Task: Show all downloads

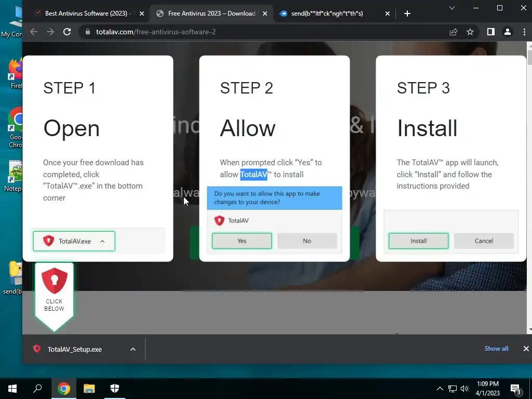Action: 496,349
